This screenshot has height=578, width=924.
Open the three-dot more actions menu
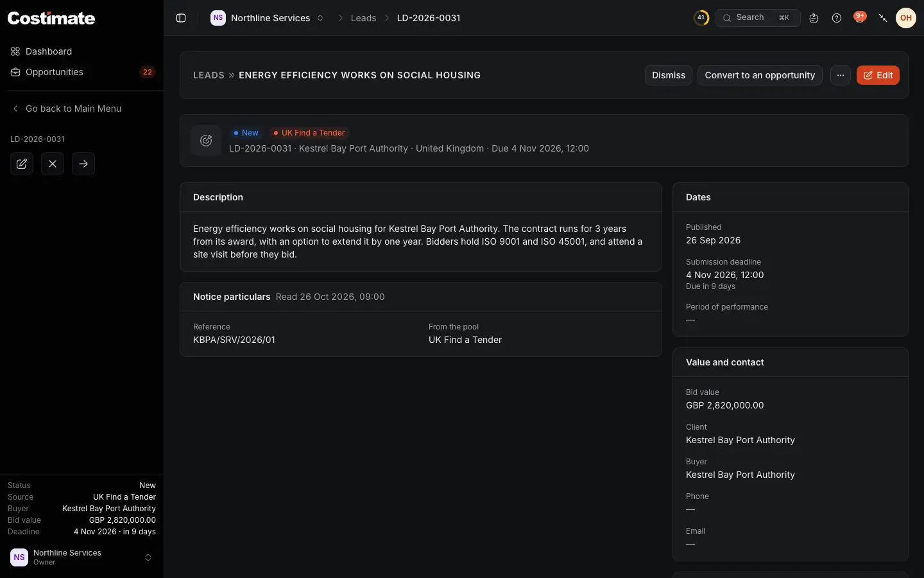coord(841,75)
